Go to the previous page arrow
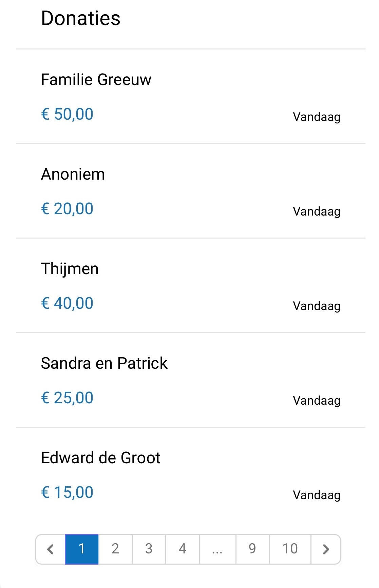This screenshot has height=588, width=379. (51, 549)
